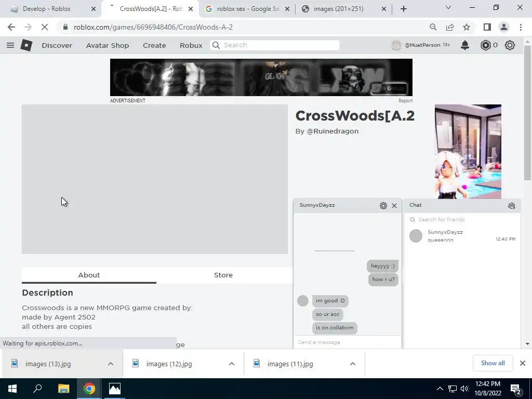Open the Photos app in taskbar

click(115, 389)
